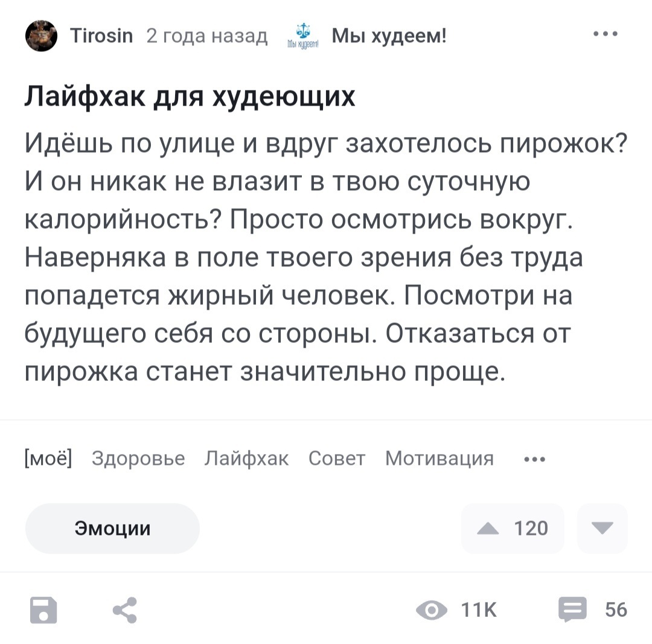Open comments via the speech bubble icon
This screenshot has height=644, width=652.
pos(572,610)
